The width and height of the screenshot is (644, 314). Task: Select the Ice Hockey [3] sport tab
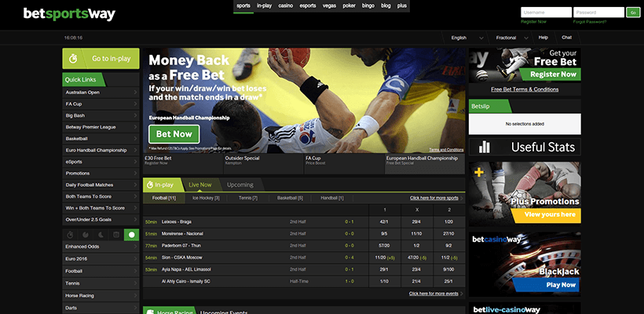(x=206, y=198)
